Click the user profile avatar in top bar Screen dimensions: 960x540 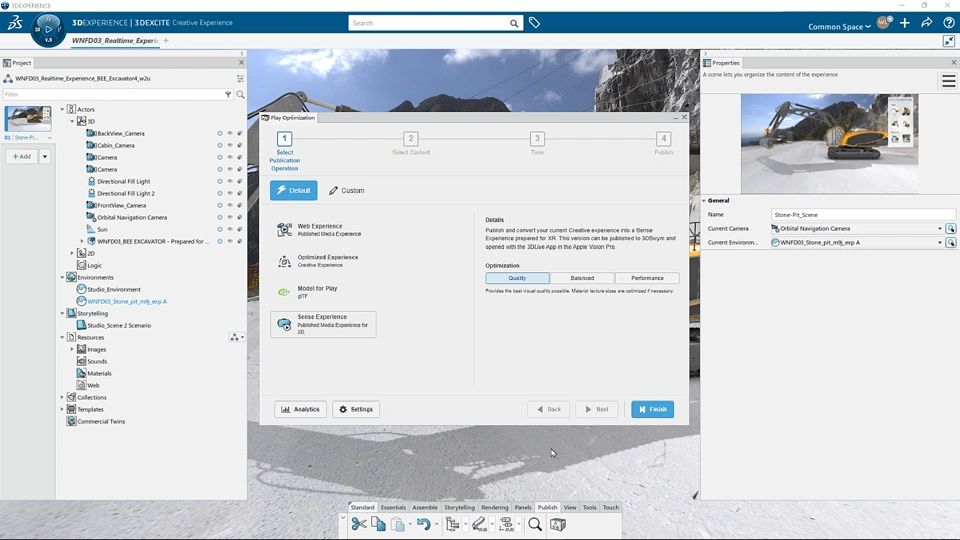(x=883, y=23)
